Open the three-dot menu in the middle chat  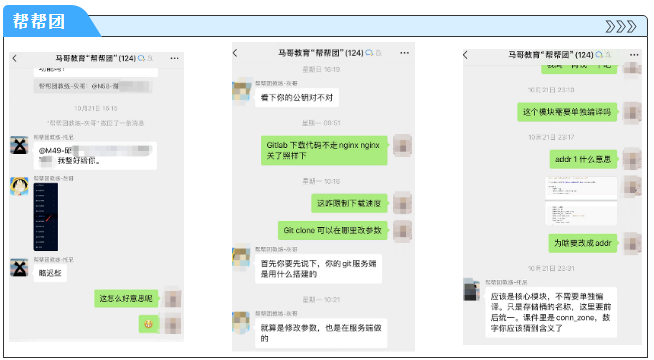(x=405, y=53)
